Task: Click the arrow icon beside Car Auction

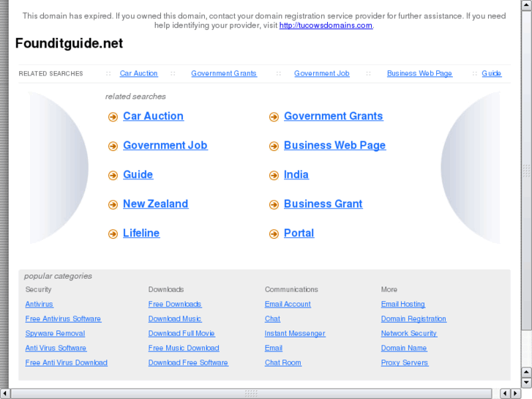Action: 113,117
